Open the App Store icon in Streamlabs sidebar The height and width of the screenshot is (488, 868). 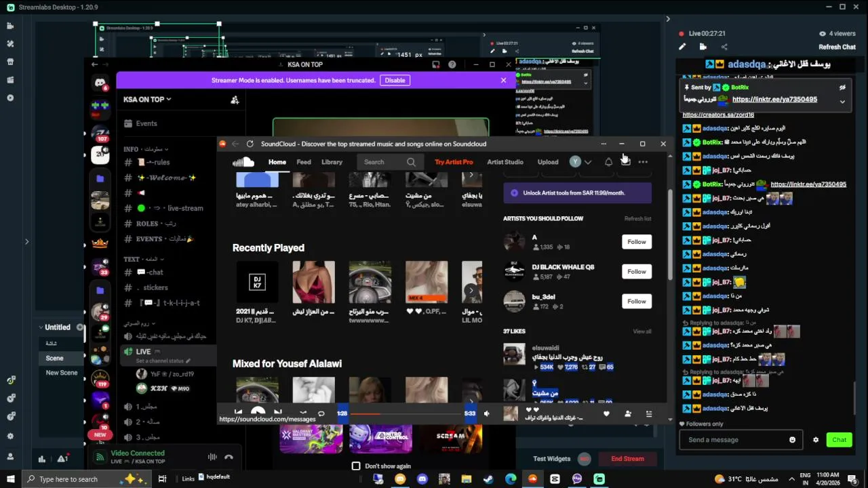coord(10,62)
